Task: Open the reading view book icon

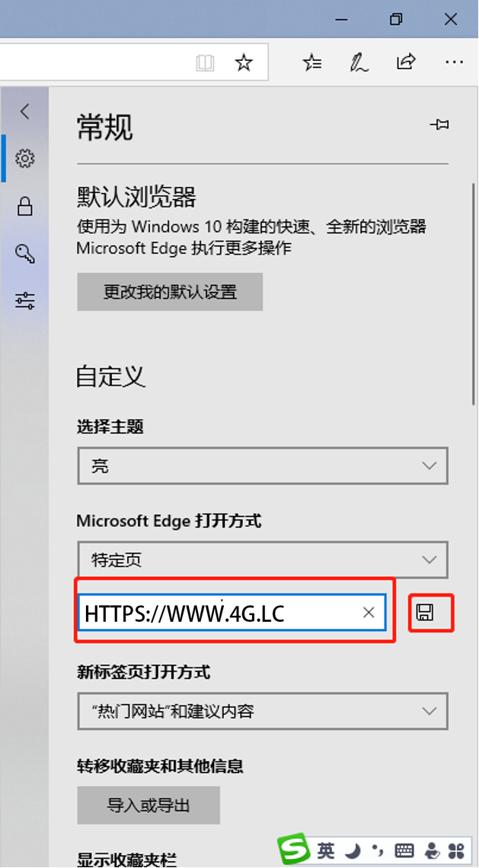Action: pos(205,63)
